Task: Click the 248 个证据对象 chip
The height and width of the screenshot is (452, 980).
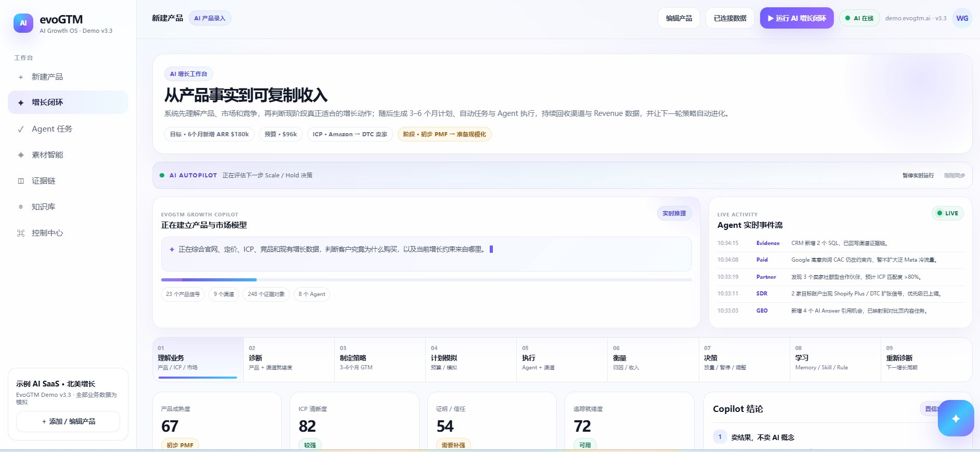Action: coord(266,294)
